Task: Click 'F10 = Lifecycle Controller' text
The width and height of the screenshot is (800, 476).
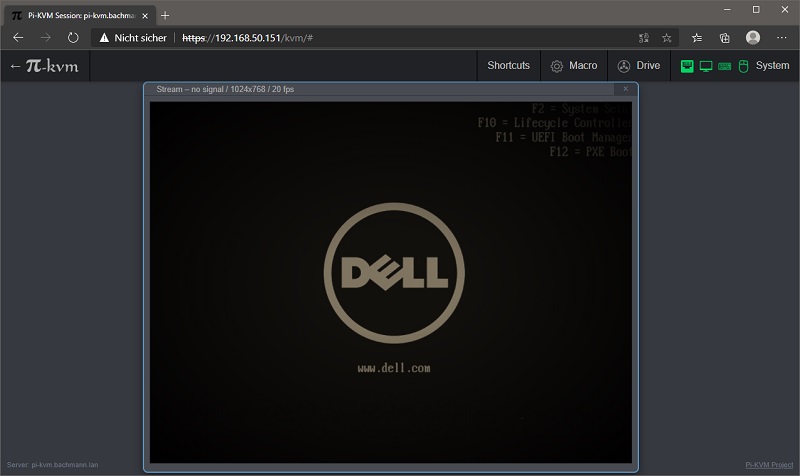Action: [x=555, y=122]
